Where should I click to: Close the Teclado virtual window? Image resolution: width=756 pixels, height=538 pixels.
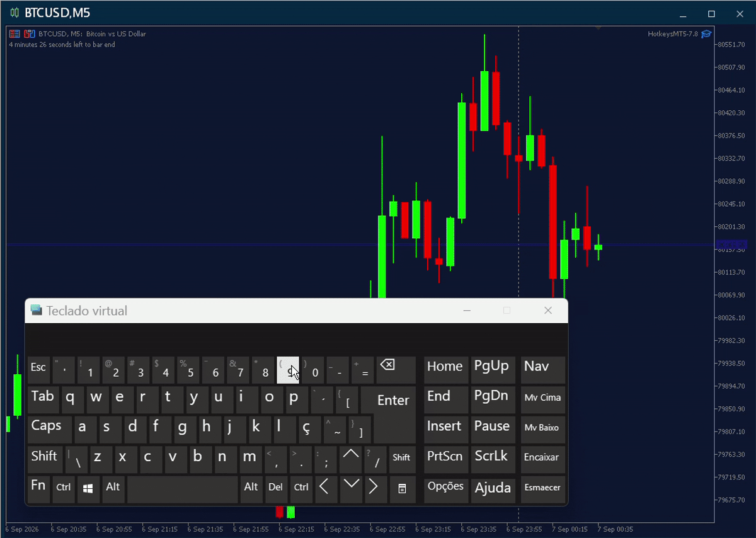click(x=548, y=311)
